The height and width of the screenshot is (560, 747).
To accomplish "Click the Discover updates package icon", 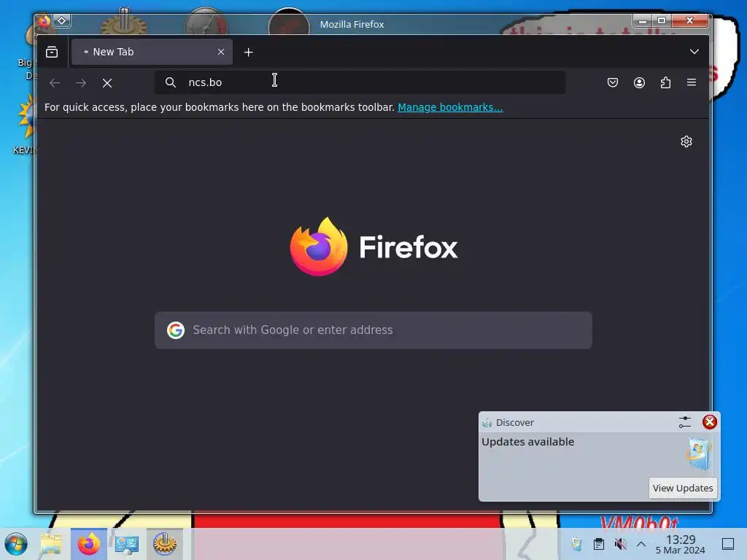I will click(x=699, y=454).
